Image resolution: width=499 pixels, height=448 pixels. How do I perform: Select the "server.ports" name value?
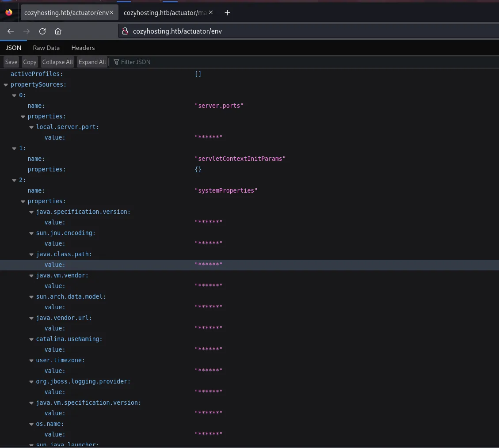click(219, 106)
